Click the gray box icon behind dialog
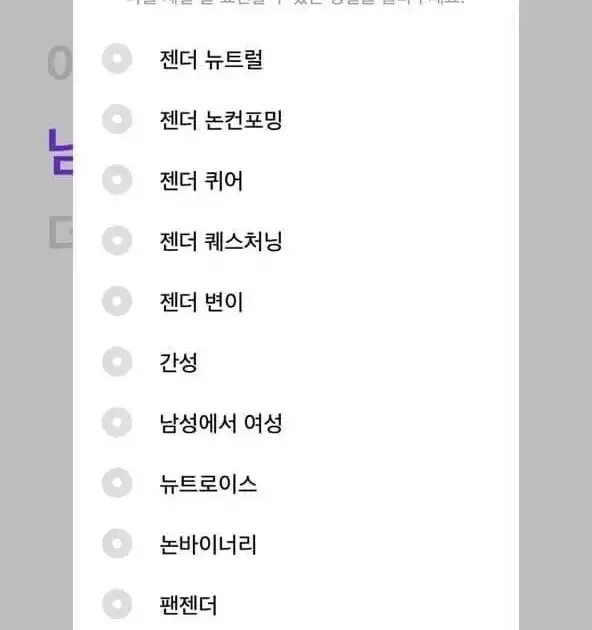 (x=61, y=232)
